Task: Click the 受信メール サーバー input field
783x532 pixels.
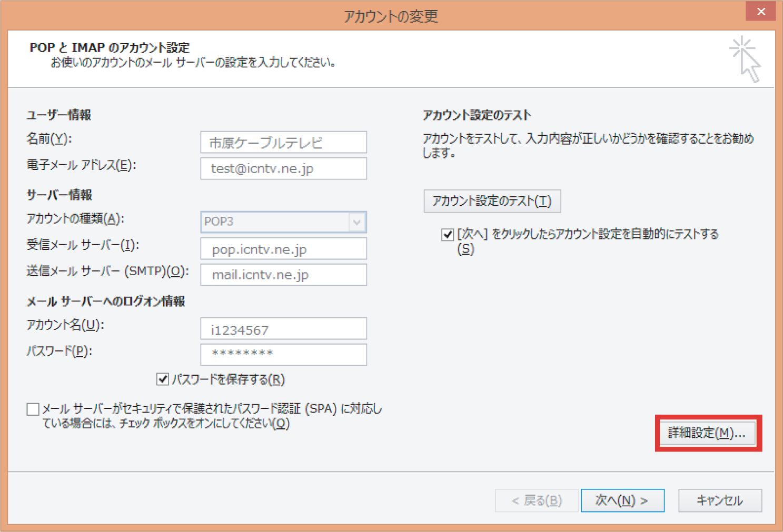Action: coord(283,248)
